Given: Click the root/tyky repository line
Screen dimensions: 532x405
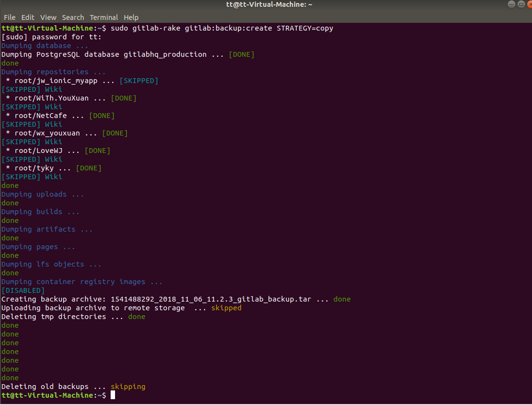Looking at the screenshot, I should [53, 169].
